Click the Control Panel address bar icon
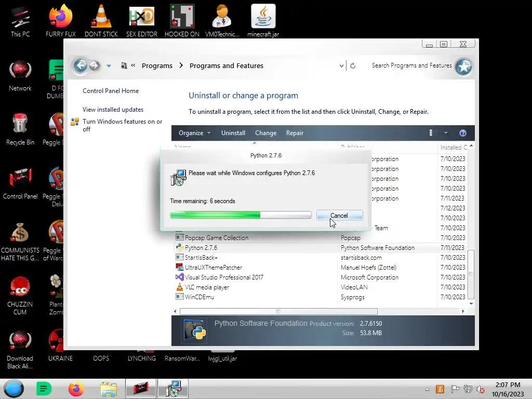 pyautogui.click(x=124, y=65)
